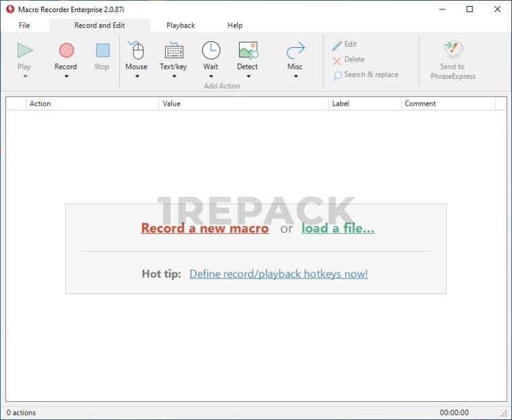Click the Wait clock icon

coord(211,51)
